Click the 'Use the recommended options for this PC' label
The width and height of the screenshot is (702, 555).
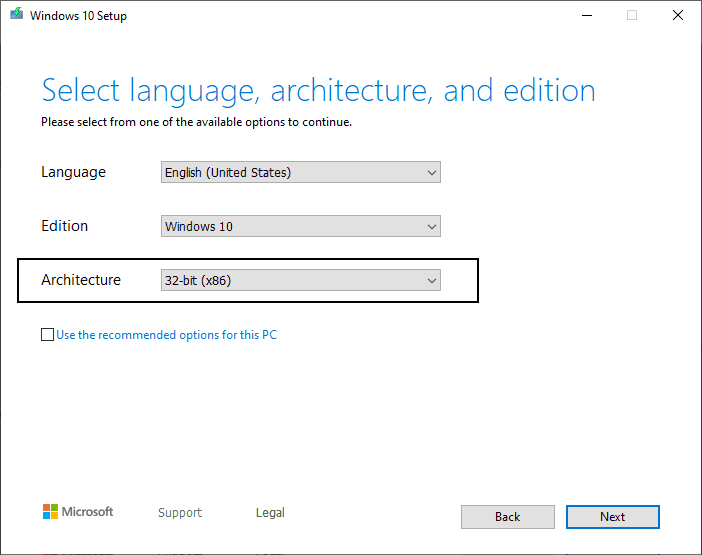(x=167, y=335)
